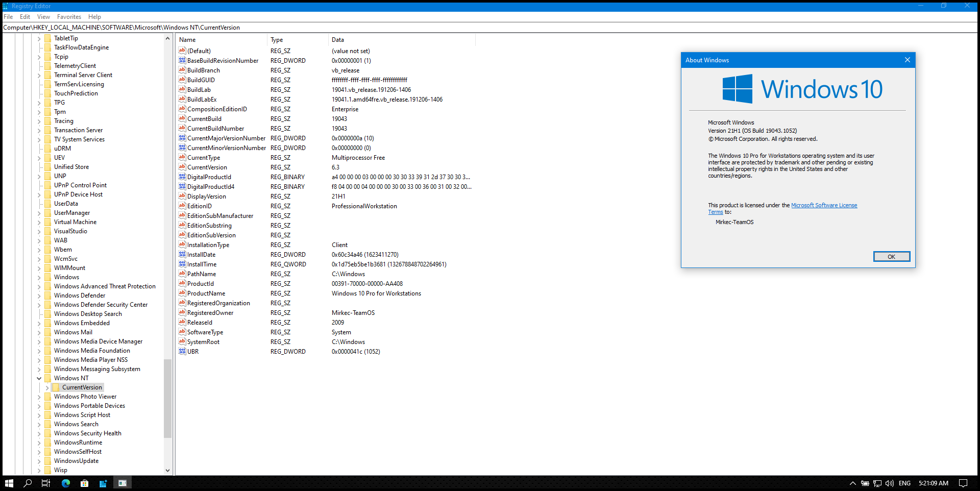Image resolution: width=980 pixels, height=491 pixels.
Task: Click the CurrentMajorVersionNumber DWORD icon
Action: pyautogui.click(x=182, y=138)
